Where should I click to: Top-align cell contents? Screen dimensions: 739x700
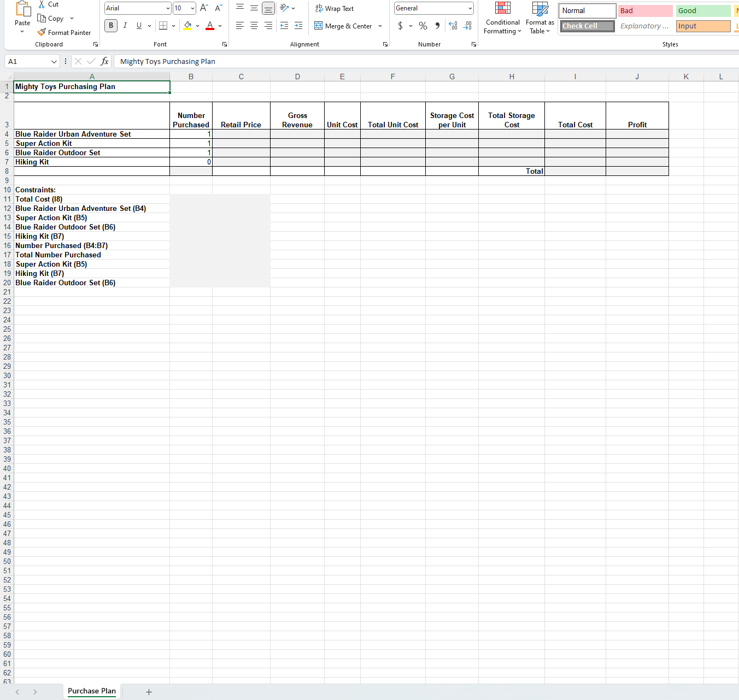240,8
